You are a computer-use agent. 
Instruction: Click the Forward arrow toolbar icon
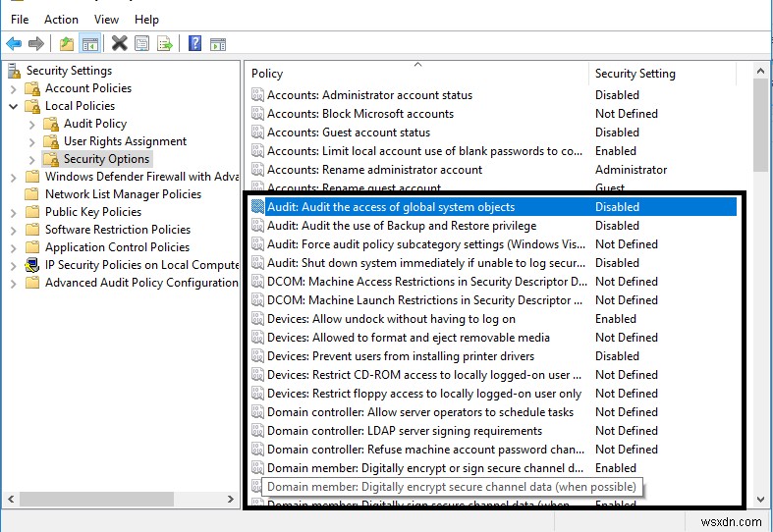36,44
